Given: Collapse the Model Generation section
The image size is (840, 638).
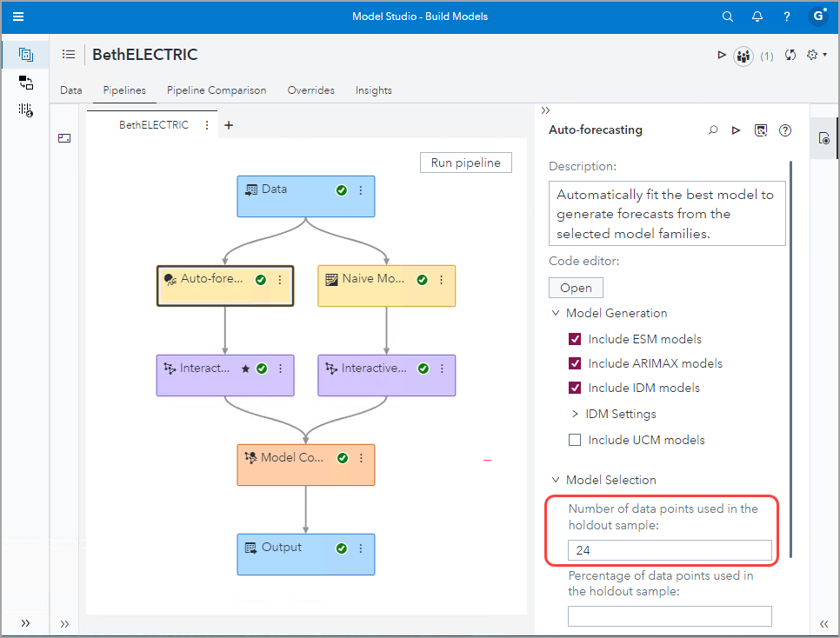Looking at the screenshot, I should click(x=556, y=313).
